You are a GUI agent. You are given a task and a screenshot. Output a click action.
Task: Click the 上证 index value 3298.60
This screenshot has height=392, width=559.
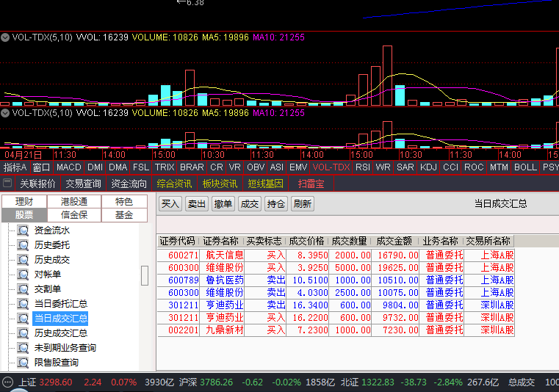(x=56, y=382)
